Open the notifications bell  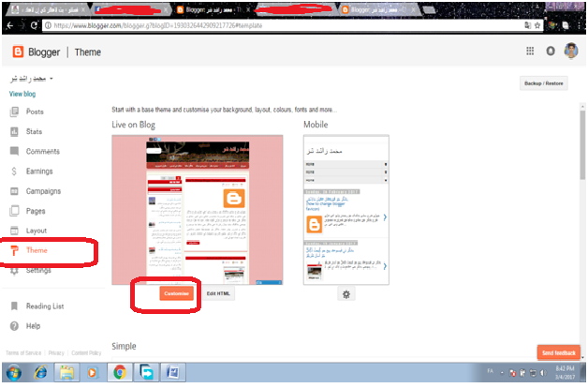coord(551,51)
